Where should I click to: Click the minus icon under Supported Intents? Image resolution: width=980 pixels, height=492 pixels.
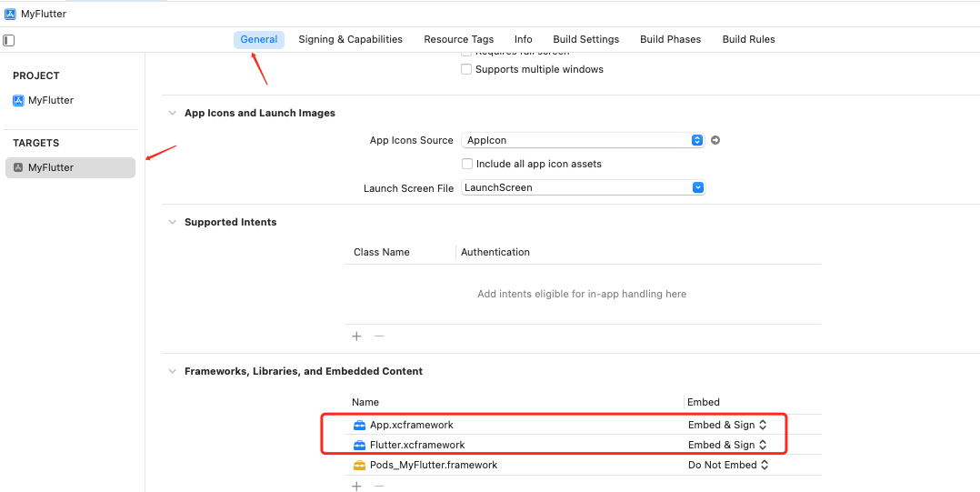click(x=379, y=336)
